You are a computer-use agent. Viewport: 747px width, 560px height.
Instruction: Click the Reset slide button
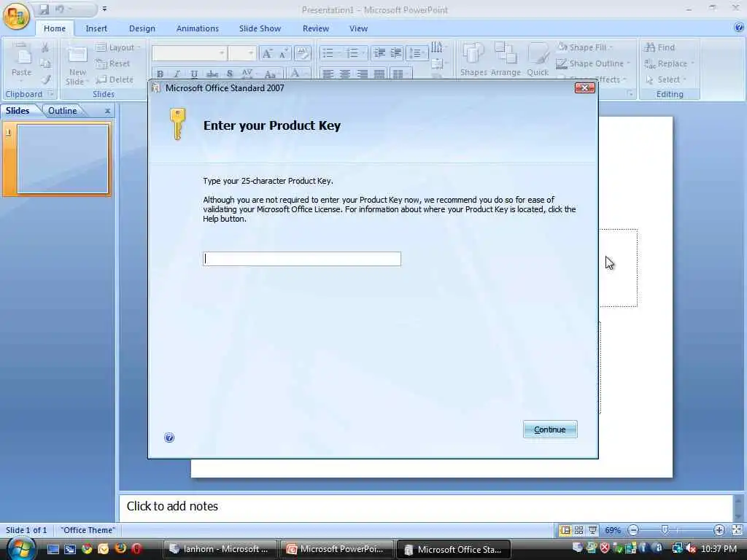pyautogui.click(x=112, y=63)
